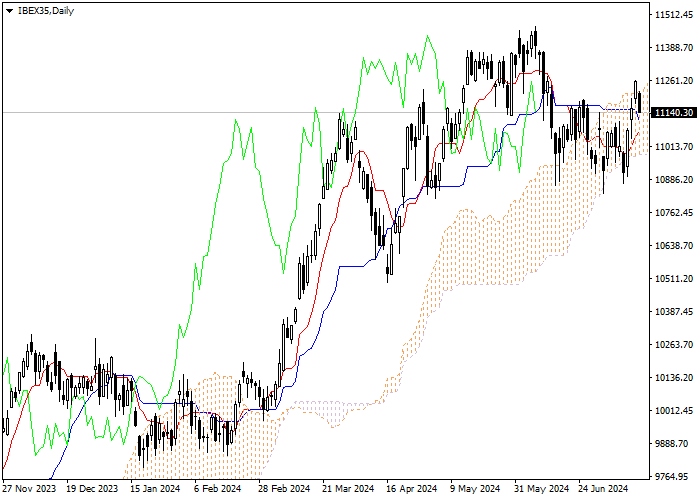Image resolution: width=700 pixels, height=500 pixels.
Task: Click the 9888.70 price axis label
Action: (674, 444)
